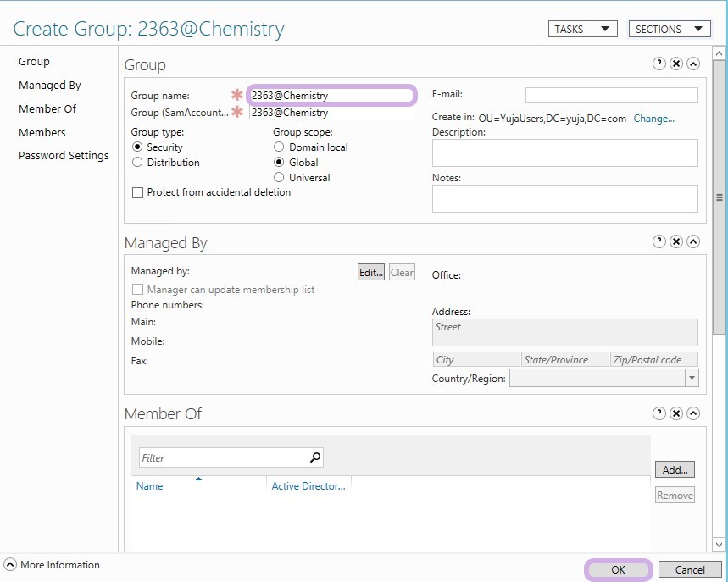The width and height of the screenshot is (728, 582).
Task: Toggle the More Information chevron icon
Action: [10, 565]
